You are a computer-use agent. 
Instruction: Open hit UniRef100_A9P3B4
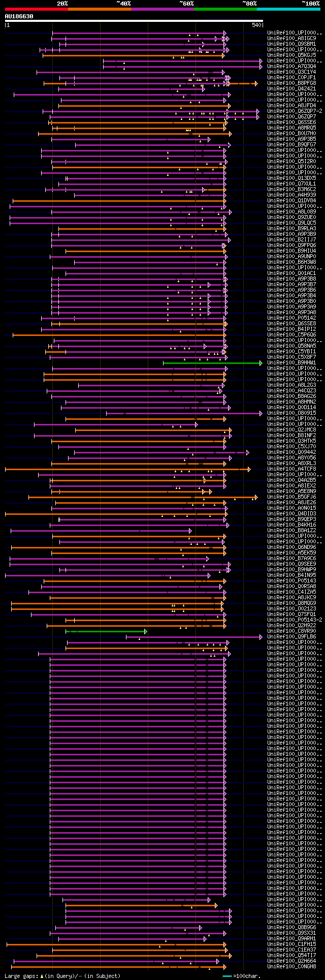[x=291, y=295]
